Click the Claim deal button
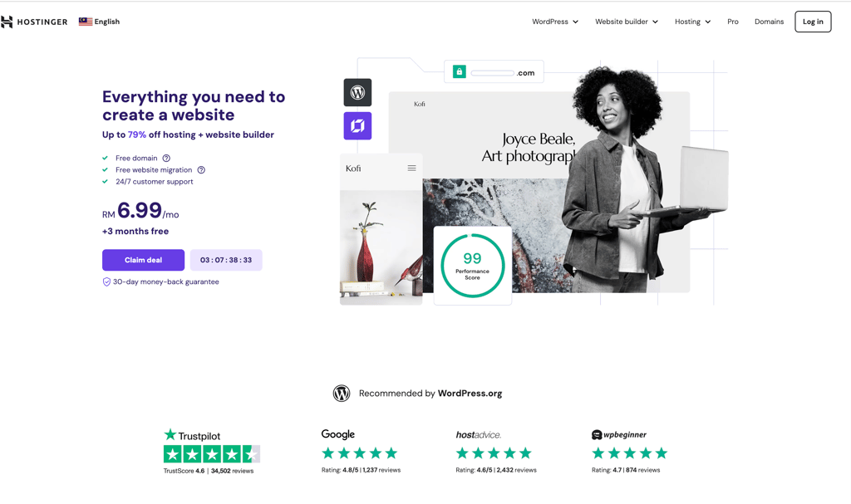This screenshot has width=851, height=504. click(x=143, y=260)
